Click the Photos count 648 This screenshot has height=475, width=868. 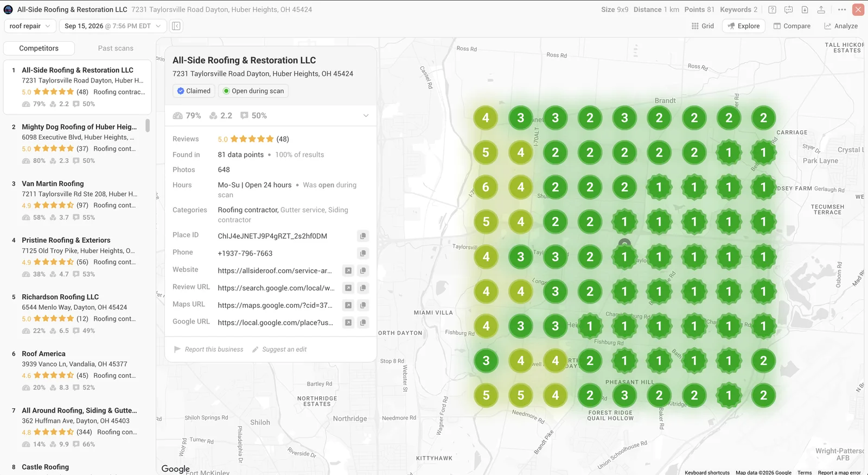pos(224,170)
